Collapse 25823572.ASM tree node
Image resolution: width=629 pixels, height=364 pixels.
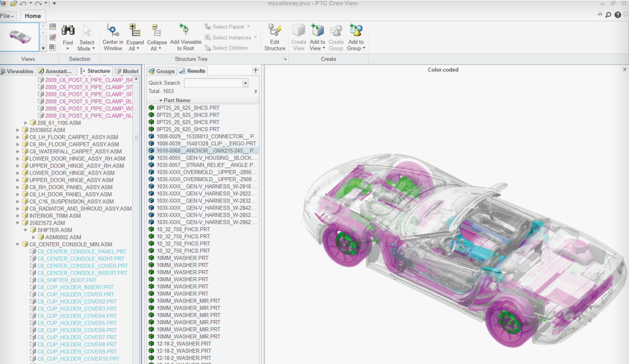point(18,223)
